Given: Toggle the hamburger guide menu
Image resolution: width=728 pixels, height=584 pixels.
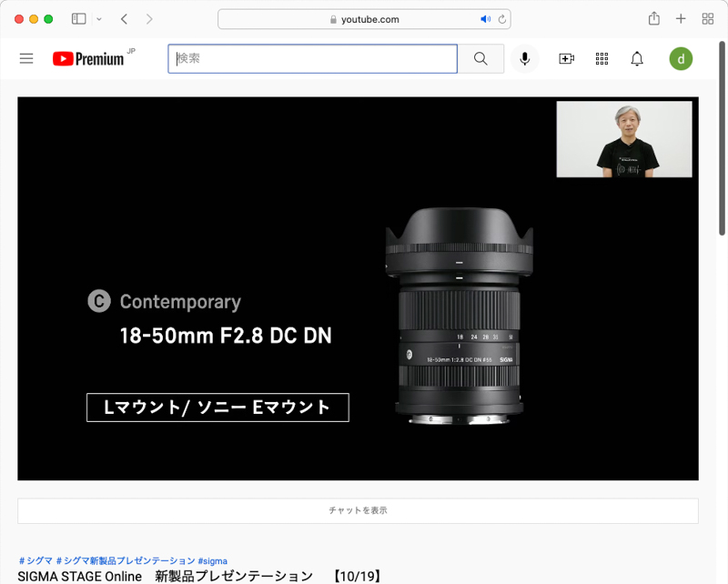Looking at the screenshot, I should 26,58.
